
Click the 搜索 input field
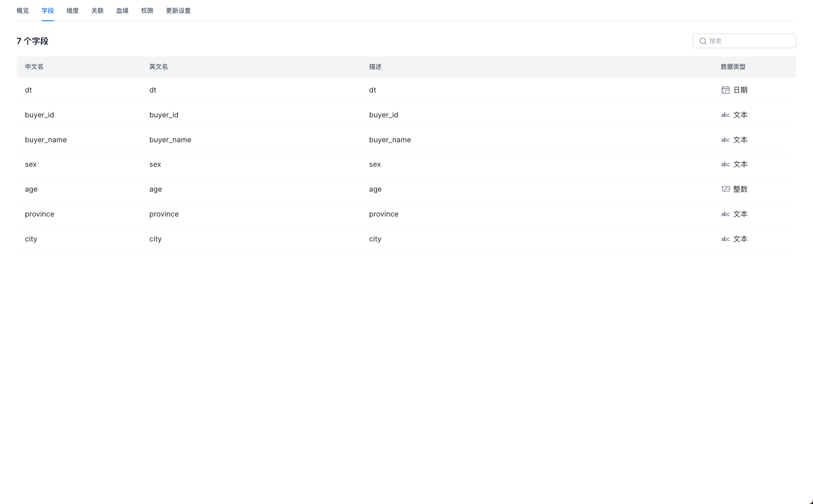(745, 41)
